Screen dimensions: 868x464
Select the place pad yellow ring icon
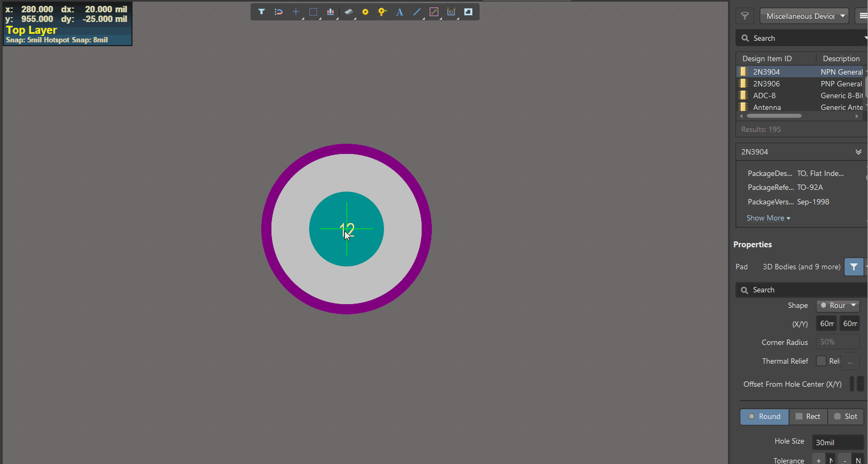[x=365, y=12]
